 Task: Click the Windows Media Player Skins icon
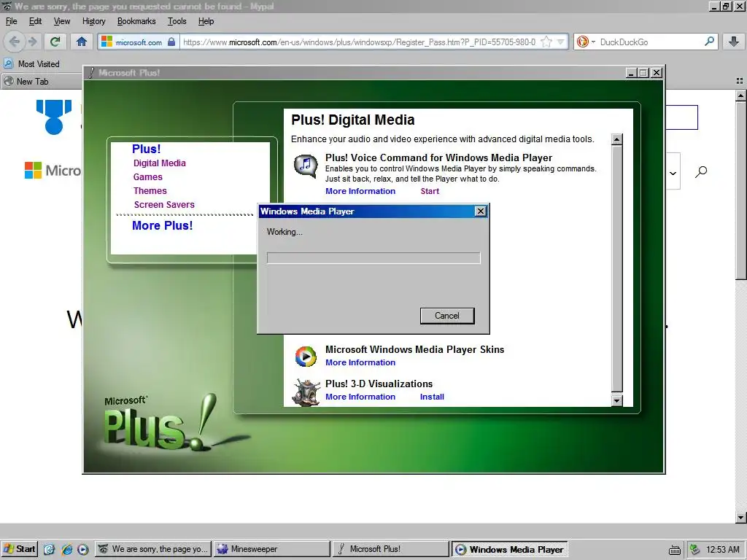pos(306,356)
